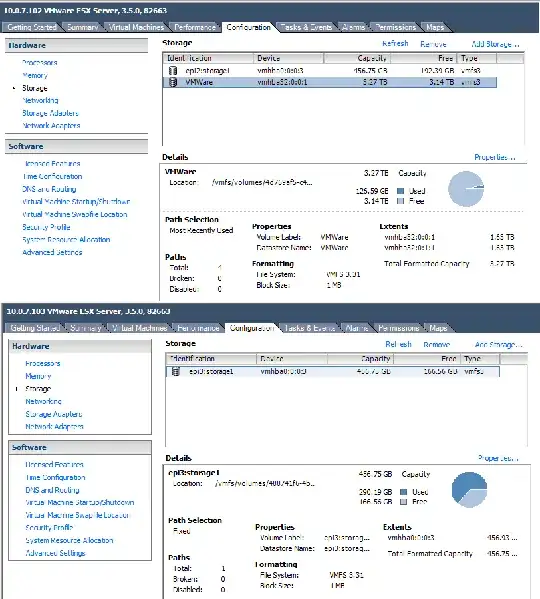Open Time Configuration on 10.0.7.102 host
Image resolution: width=540 pixels, height=599 pixels.
pos(52,176)
